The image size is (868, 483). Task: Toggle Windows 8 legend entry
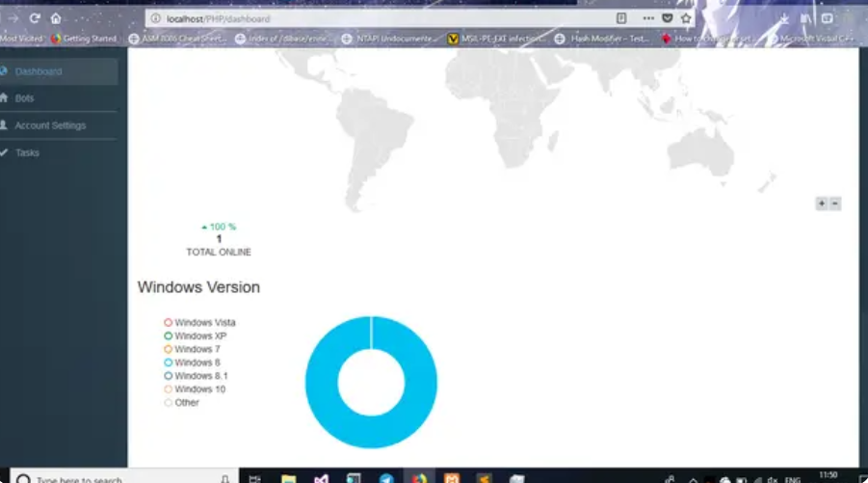pyautogui.click(x=192, y=362)
